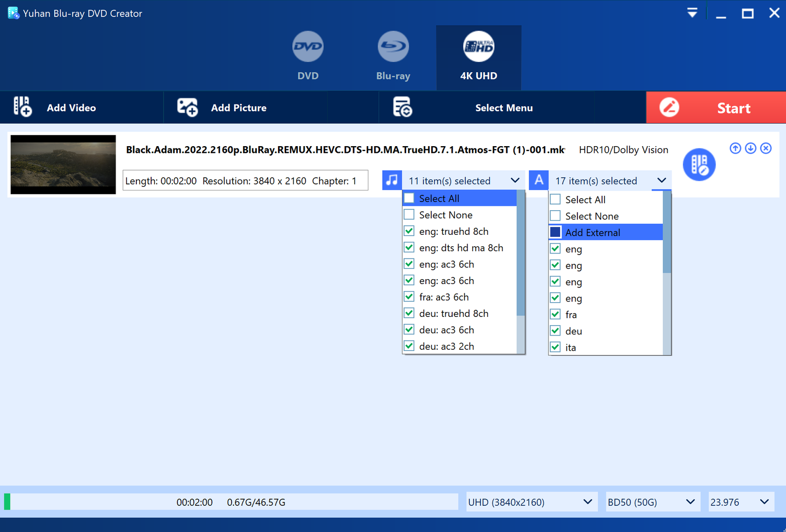Image resolution: width=786 pixels, height=532 pixels.
Task: Click the Select Menu template icon
Action: 402,107
